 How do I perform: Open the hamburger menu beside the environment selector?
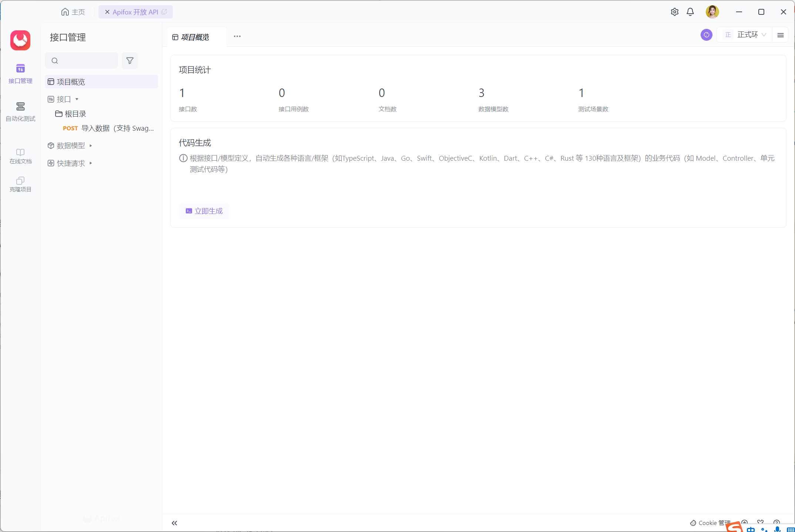[x=781, y=35]
